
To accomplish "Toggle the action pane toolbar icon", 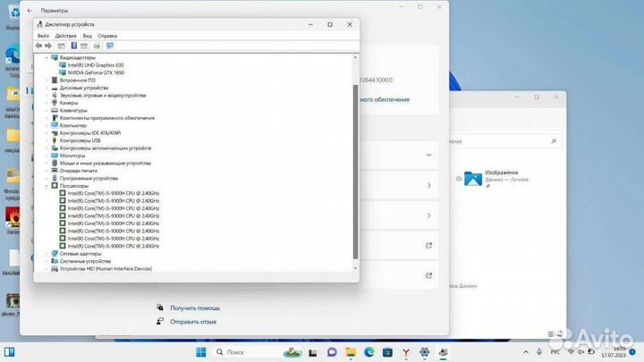I will pyautogui.click(x=84, y=46).
